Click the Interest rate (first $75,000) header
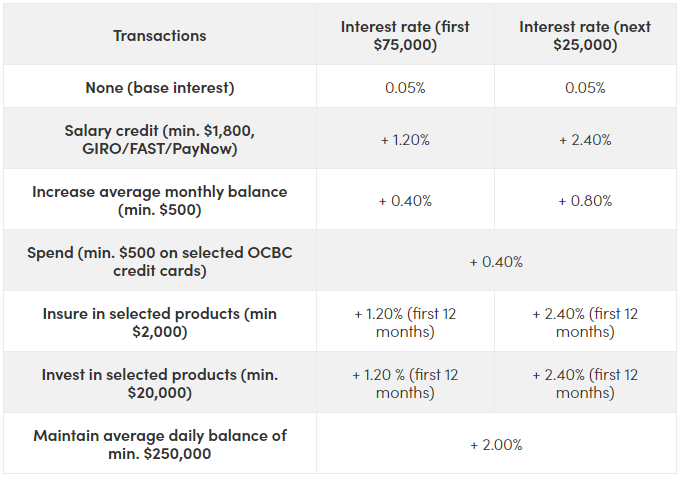Viewport: 681px width, 480px height. click(x=405, y=36)
